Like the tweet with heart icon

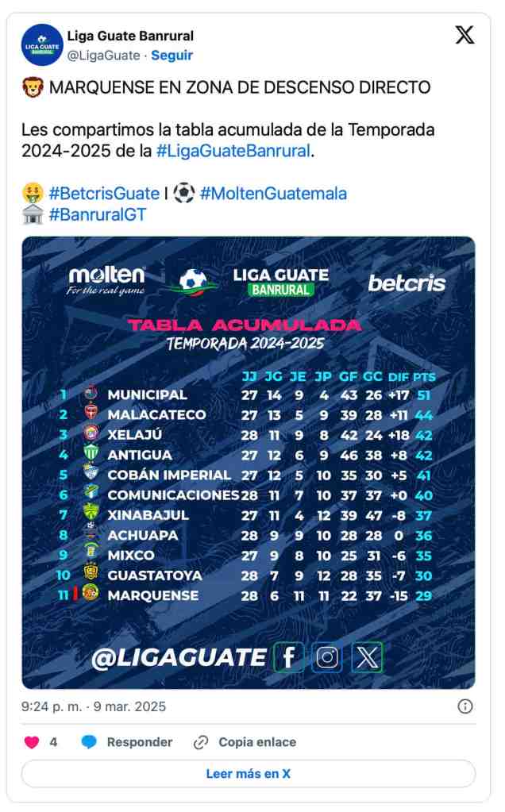(32, 742)
